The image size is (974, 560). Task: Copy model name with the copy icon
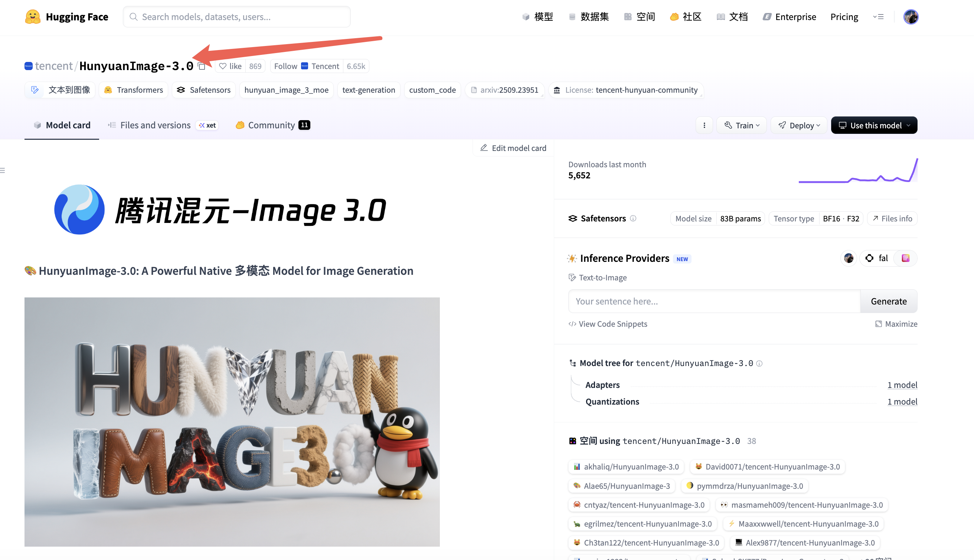coord(202,66)
